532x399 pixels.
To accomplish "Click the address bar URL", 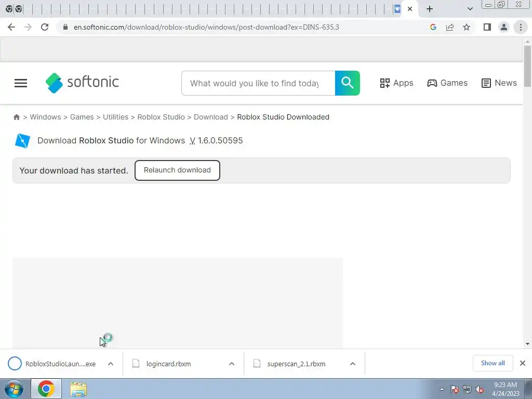I will 206,27.
